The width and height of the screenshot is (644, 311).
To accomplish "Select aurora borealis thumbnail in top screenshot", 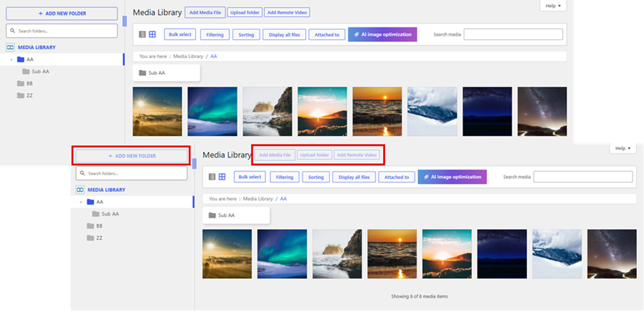I will pos(212,111).
